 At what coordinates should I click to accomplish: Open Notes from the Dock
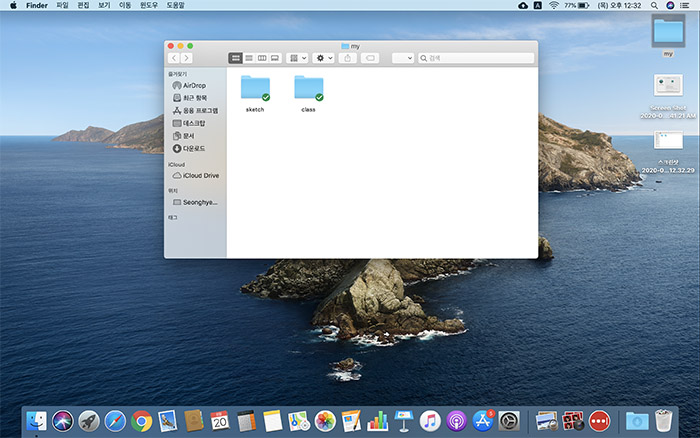tap(273, 421)
